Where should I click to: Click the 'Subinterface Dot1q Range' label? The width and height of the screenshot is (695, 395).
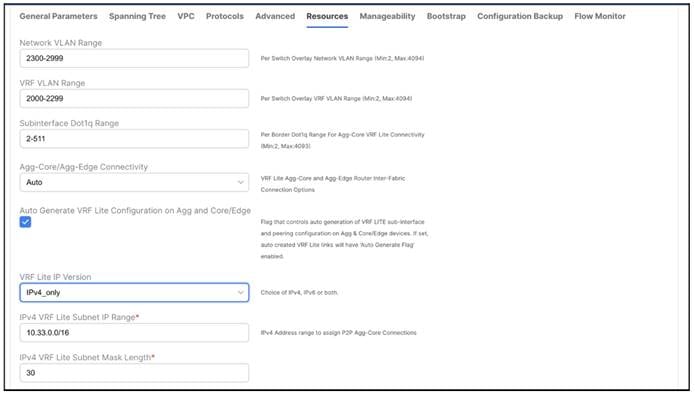[69, 123]
